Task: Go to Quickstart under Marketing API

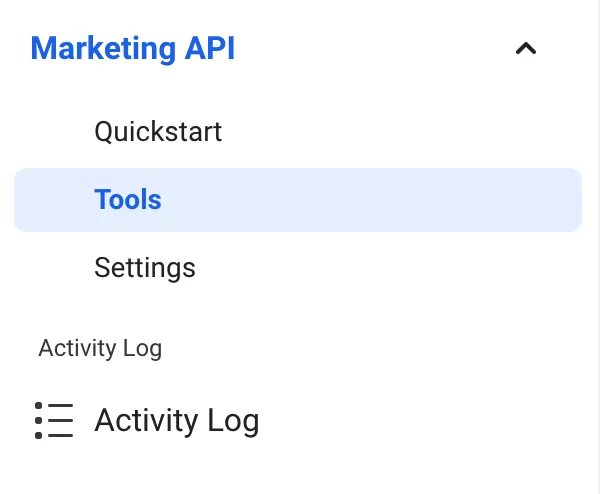Action: pyautogui.click(x=158, y=132)
